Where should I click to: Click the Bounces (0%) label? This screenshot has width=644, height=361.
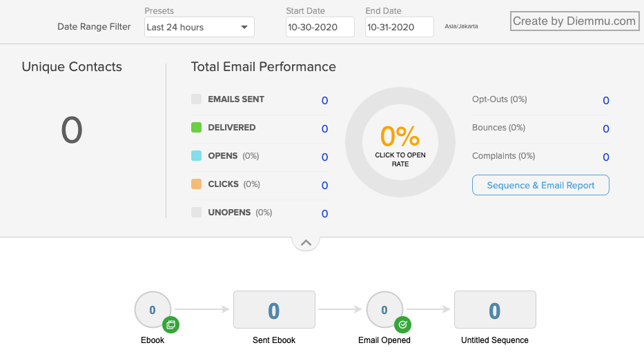(x=498, y=128)
